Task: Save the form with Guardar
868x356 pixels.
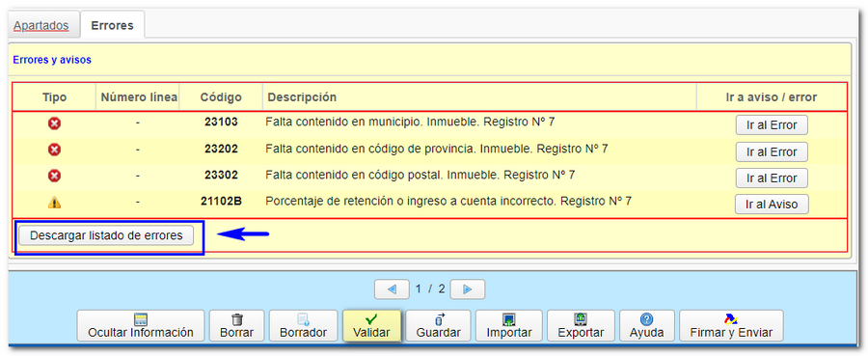Action: pos(439,325)
